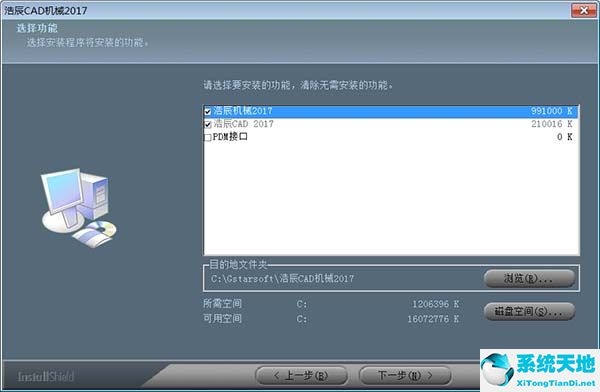Close the installer window
This screenshot has height=392, width=600.
584,10
